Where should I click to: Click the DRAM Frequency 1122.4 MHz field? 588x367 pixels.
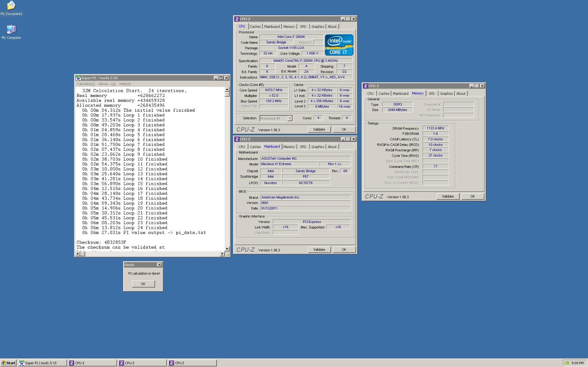435,128
